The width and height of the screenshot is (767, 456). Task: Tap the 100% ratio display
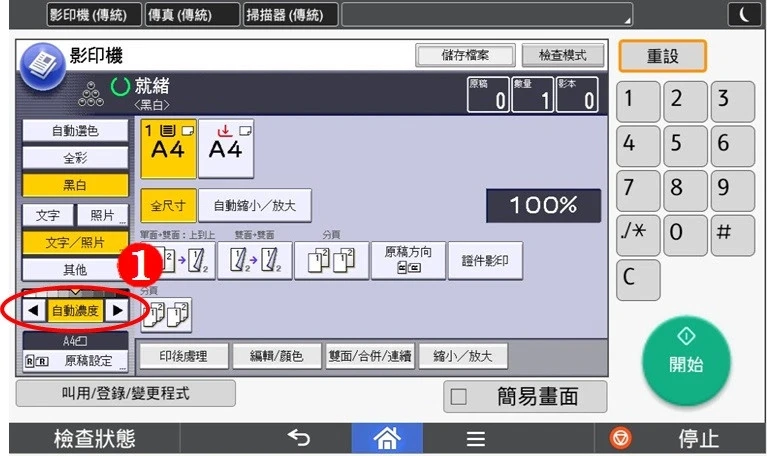tap(543, 205)
